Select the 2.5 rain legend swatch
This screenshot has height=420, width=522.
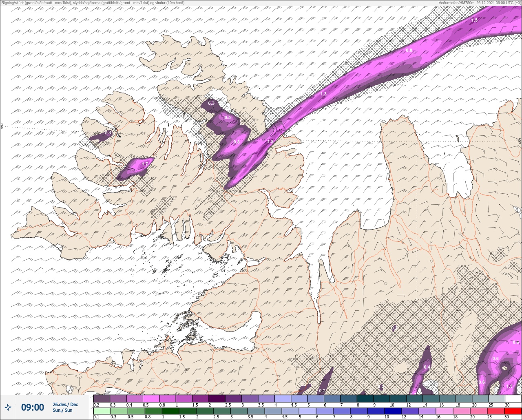tap(222, 411)
